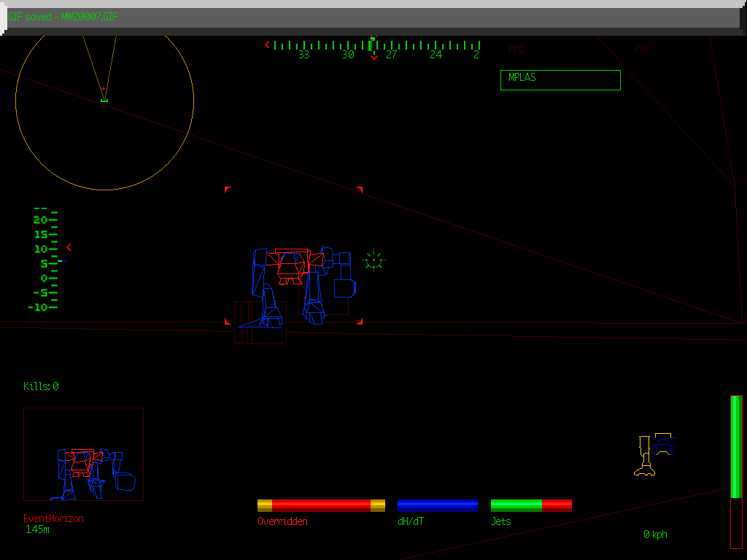Click the top-left red target bracket corner
This screenshot has width=747, height=560.
(228, 190)
